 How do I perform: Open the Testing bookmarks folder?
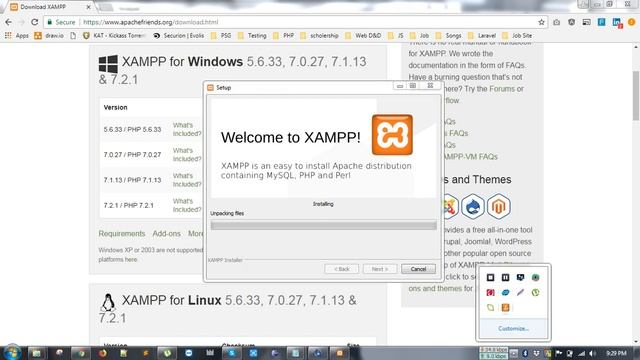point(252,36)
